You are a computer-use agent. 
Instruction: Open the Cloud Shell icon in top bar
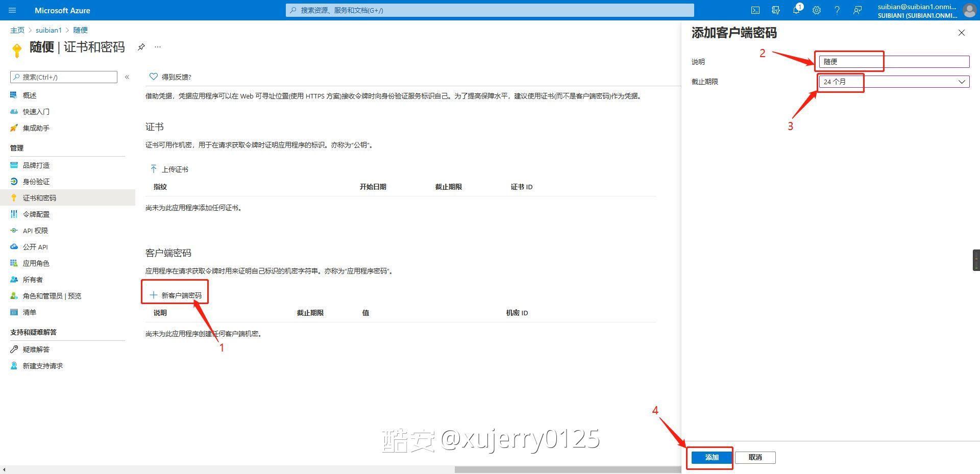pos(755,10)
